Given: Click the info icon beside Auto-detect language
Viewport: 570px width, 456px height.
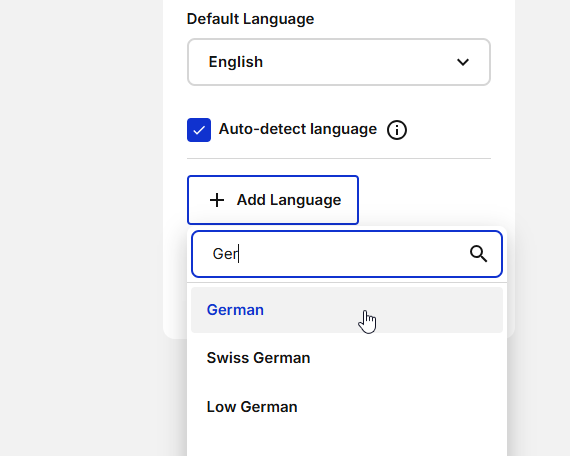Looking at the screenshot, I should tap(397, 130).
